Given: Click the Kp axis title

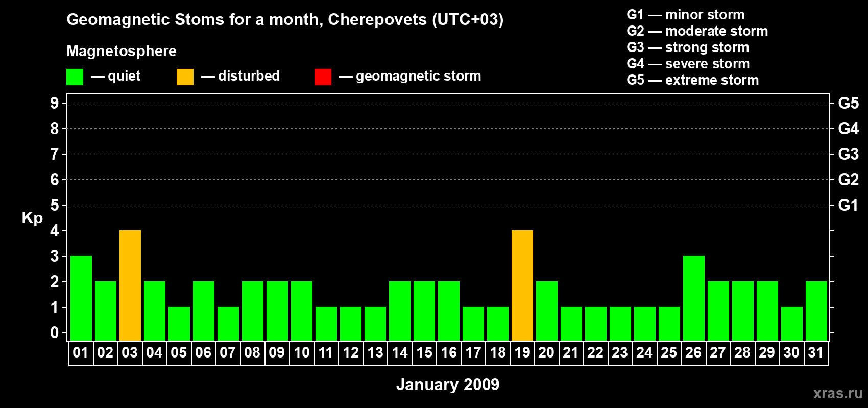Looking at the screenshot, I should point(32,218).
